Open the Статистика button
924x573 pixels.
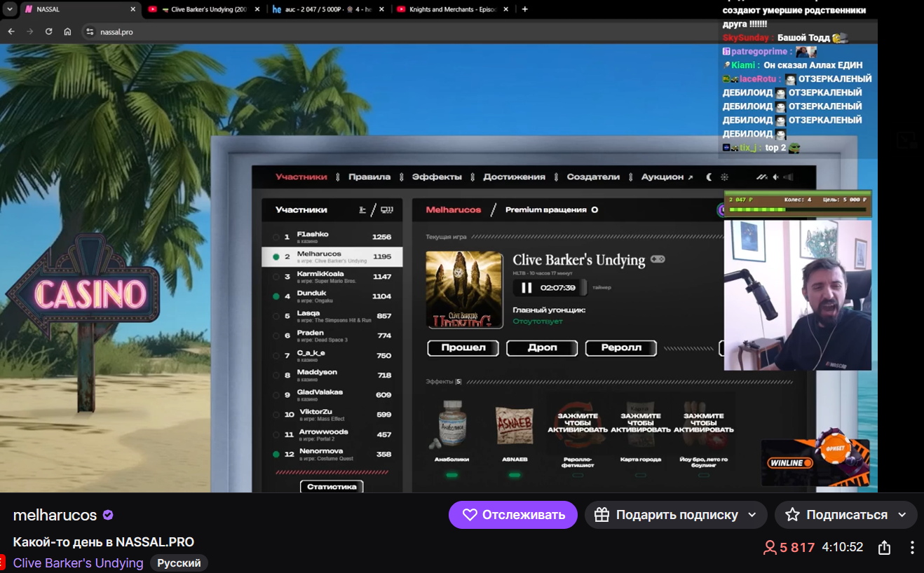pyautogui.click(x=332, y=487)
